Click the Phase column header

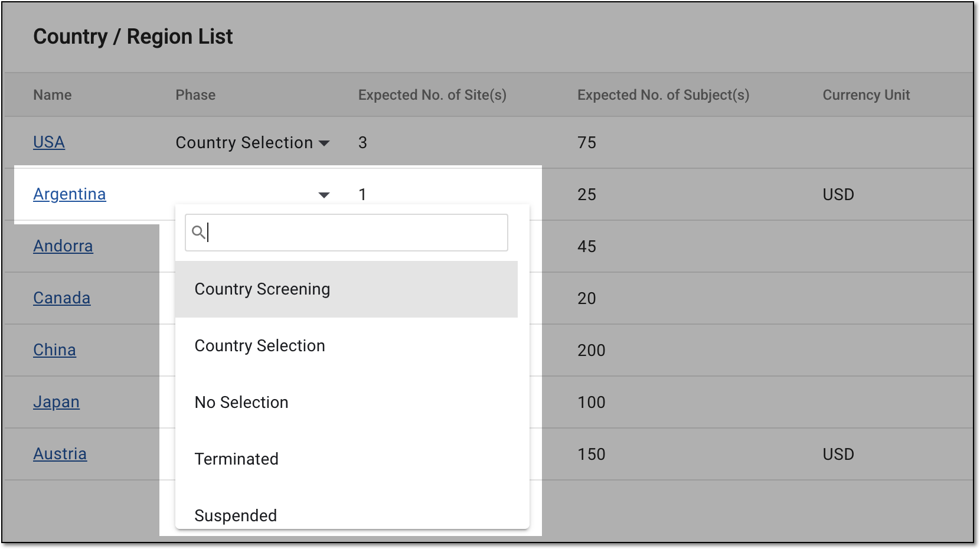pos(195,95)
